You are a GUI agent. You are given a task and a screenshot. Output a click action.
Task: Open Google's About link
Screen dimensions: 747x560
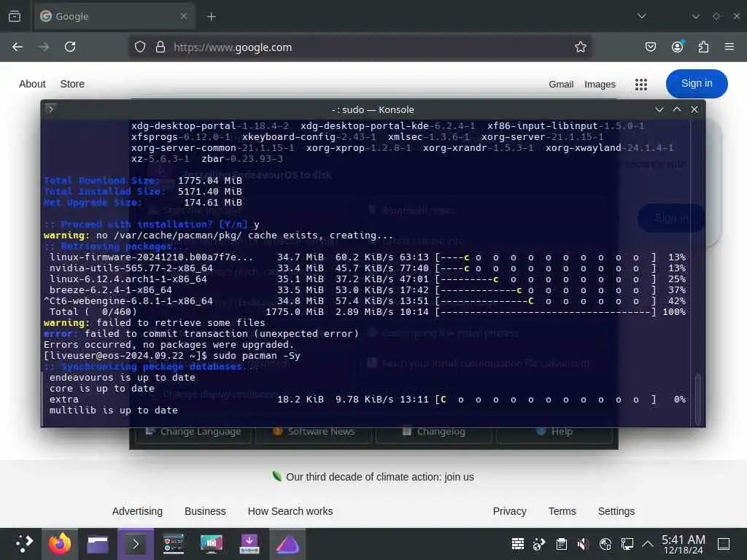click(32, 84)
